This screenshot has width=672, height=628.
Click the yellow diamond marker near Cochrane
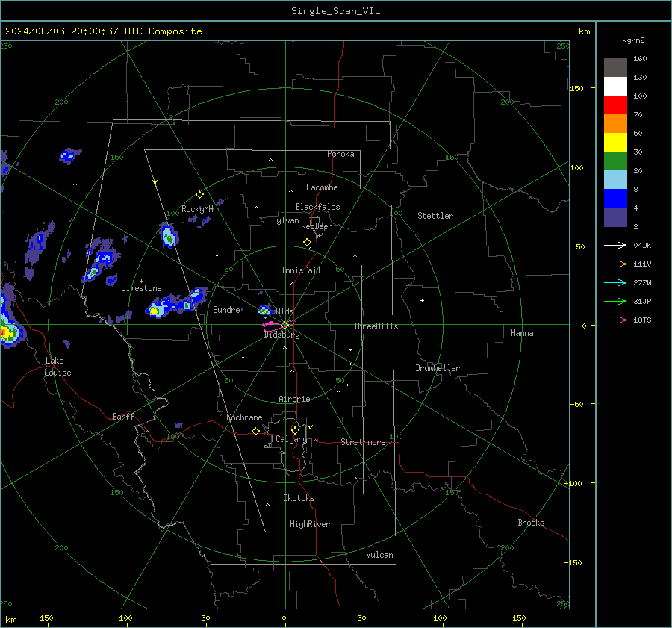click(256, 431)
